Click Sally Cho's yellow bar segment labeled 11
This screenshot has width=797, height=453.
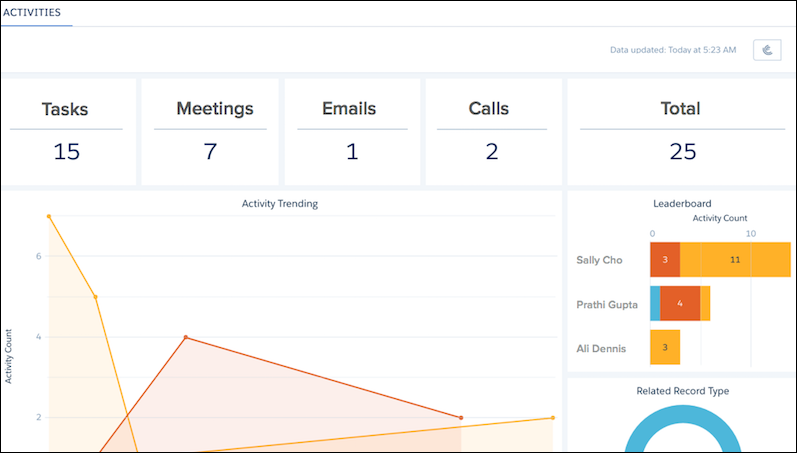coord(735,260)
